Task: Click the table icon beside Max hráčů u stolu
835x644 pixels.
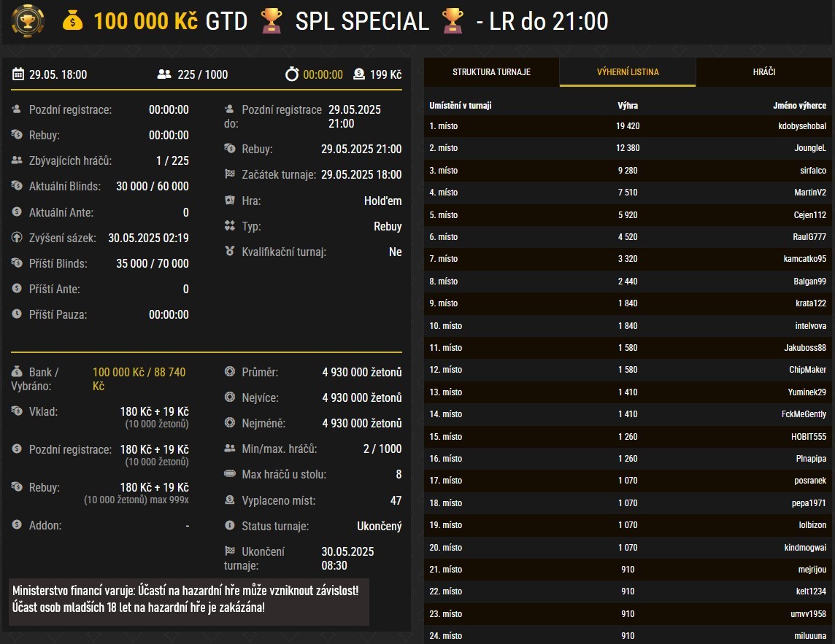Action: point(230,475)
